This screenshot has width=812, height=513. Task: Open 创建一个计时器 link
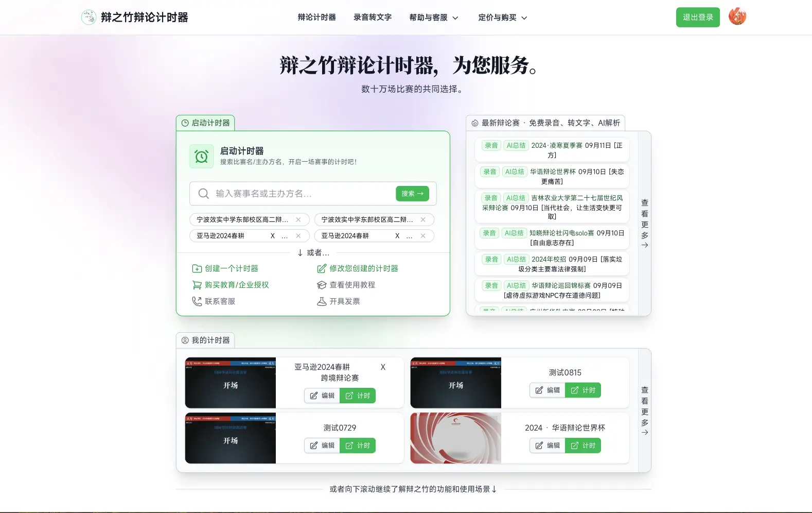(225, 268)
